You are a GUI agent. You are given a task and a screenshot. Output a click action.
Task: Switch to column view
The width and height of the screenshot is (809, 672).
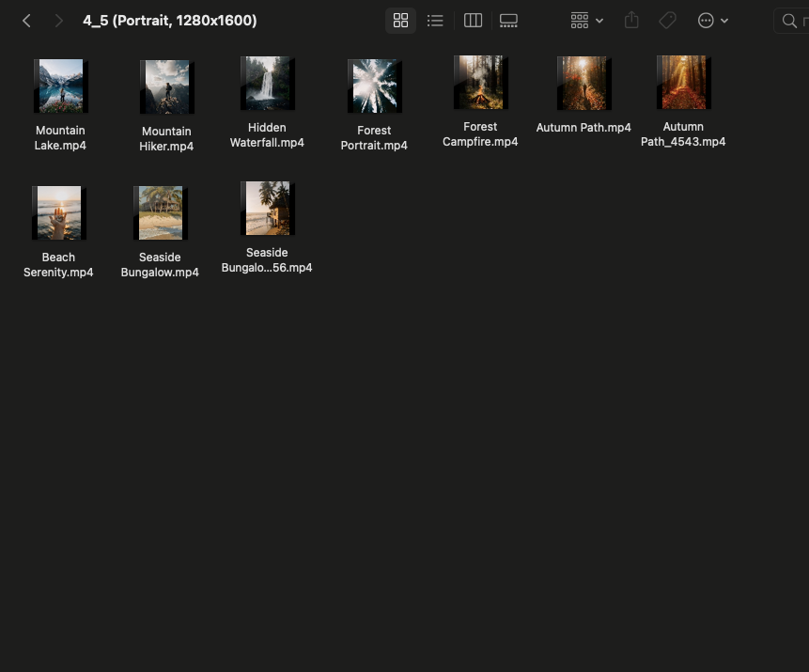point(474,21)
